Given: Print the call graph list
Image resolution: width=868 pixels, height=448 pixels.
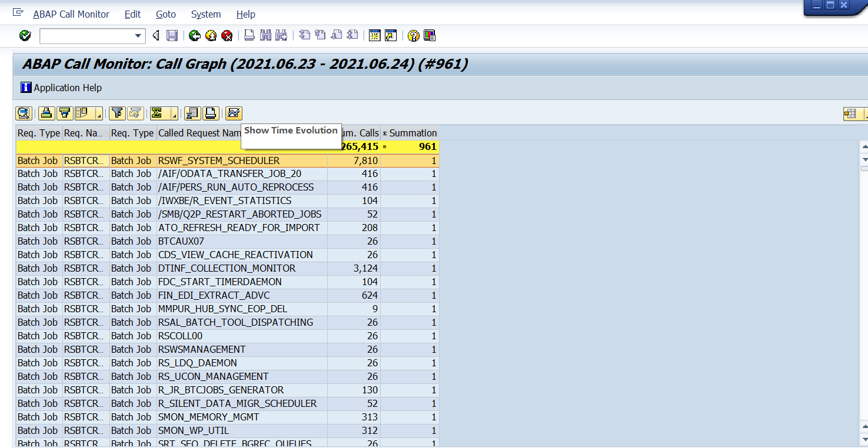Looking at the screenshot, I should point(210,113).
